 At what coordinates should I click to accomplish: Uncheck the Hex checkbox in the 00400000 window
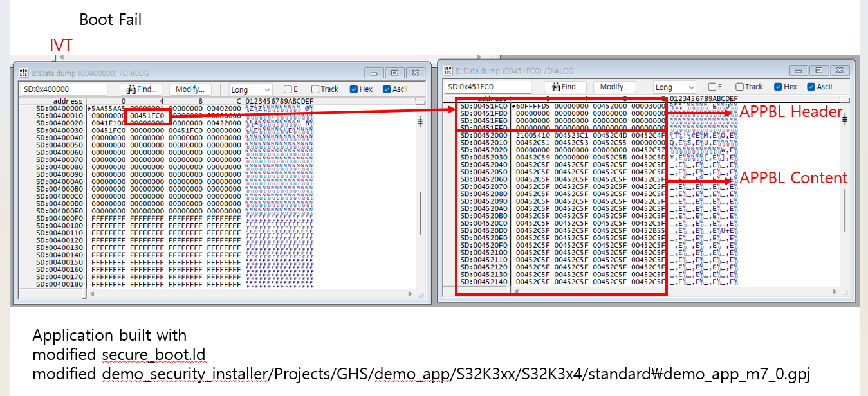coord(355,89)
